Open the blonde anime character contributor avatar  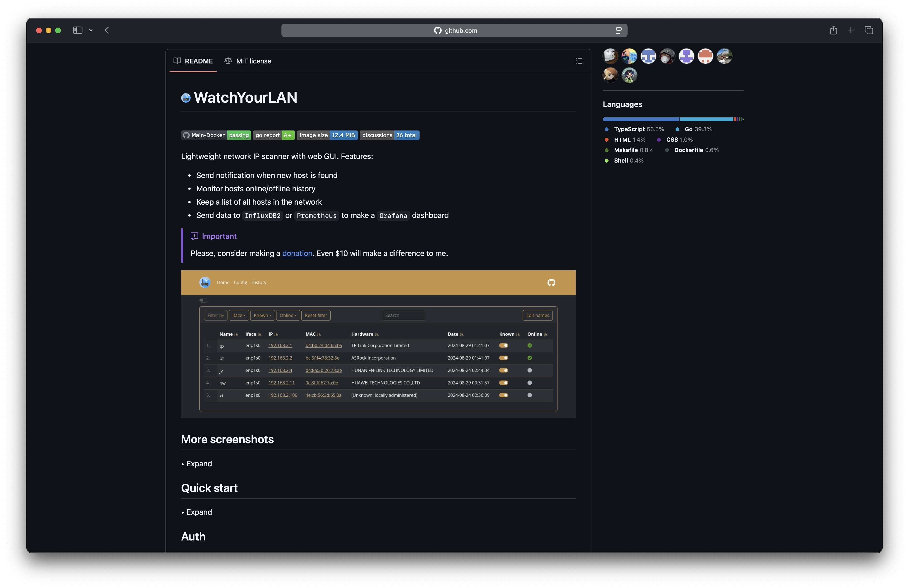(x=610, y=75)
